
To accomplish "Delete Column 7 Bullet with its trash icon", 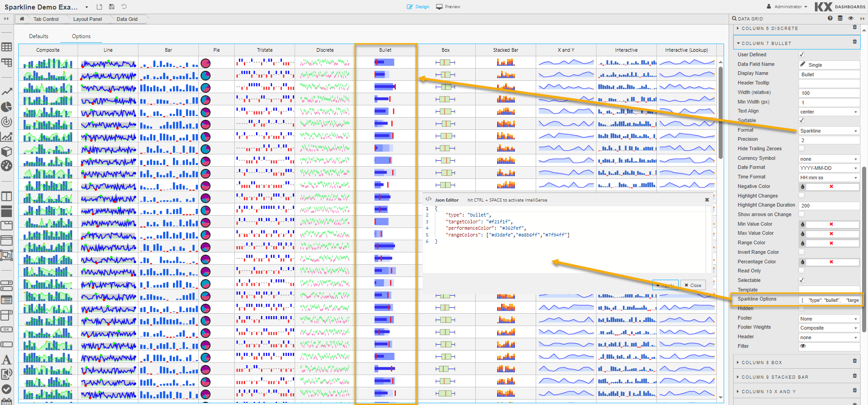I will 854,42.
